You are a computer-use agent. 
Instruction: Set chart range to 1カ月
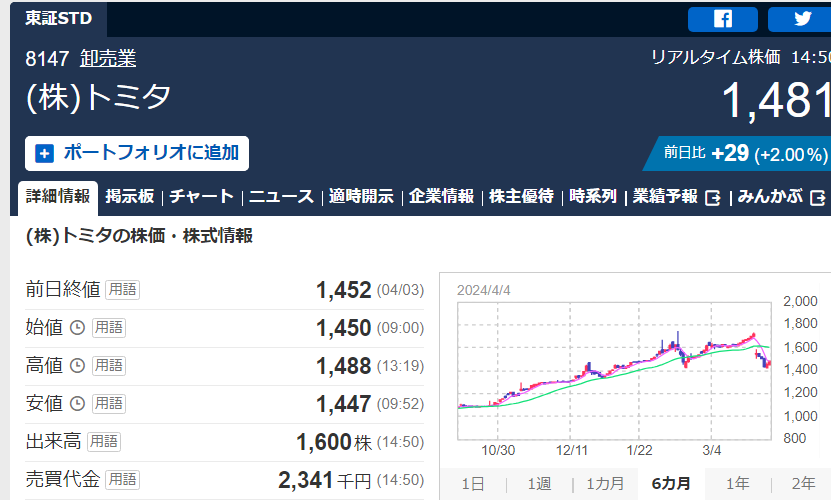coord(605,484)
